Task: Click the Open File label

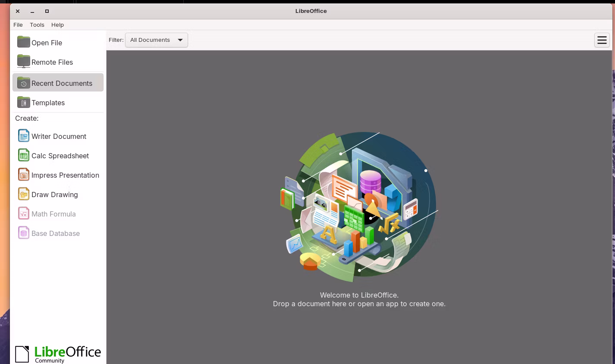Action: (x=47, y=43)
